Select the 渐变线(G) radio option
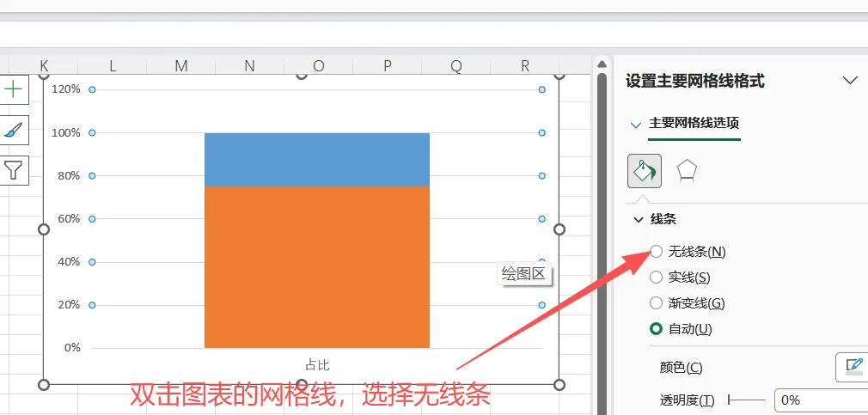 (x=656, y=303)
